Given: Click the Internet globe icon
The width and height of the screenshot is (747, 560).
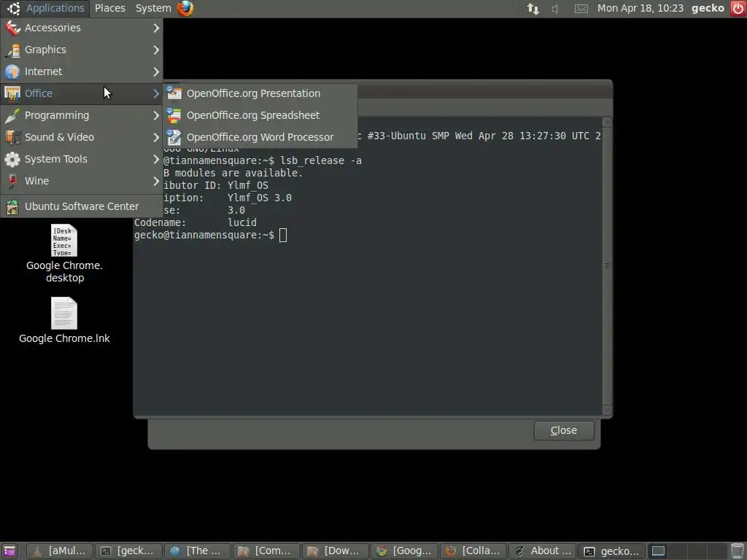Looking at the screenshot, I should click(x=12, y=72).
